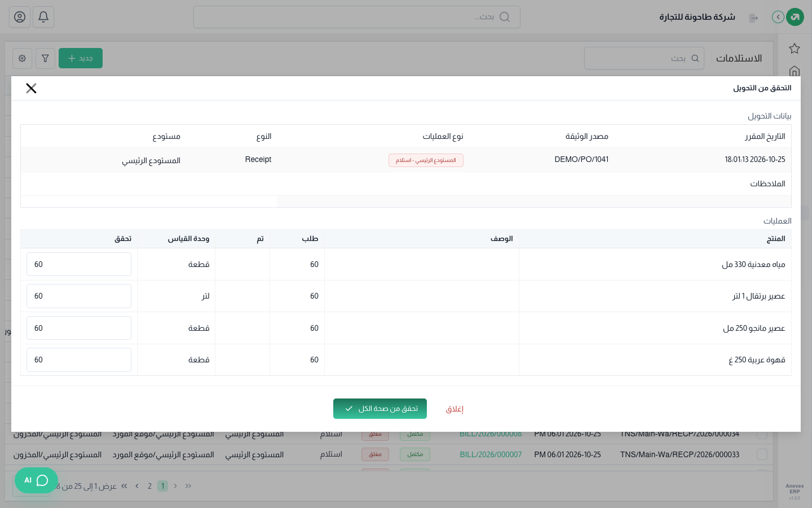Click the magnifier icon in the top search bar
812x508 pixels.
tap(505, 17)
